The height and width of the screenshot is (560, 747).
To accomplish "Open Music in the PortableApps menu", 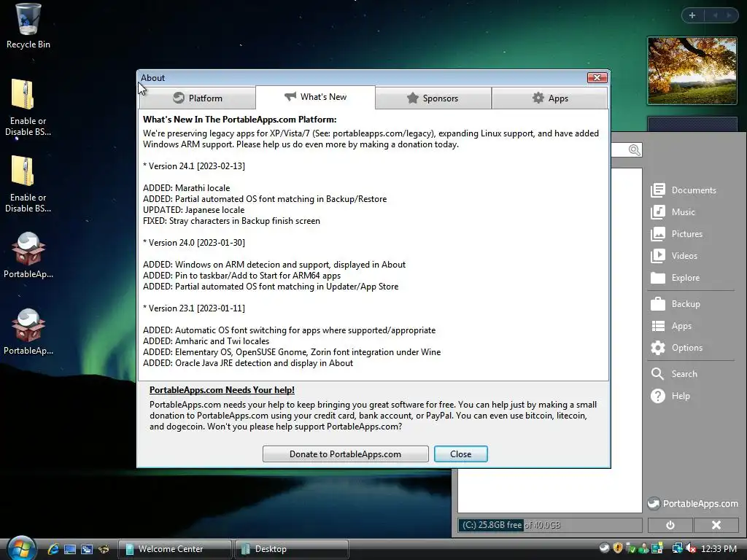I will (673, 212).
